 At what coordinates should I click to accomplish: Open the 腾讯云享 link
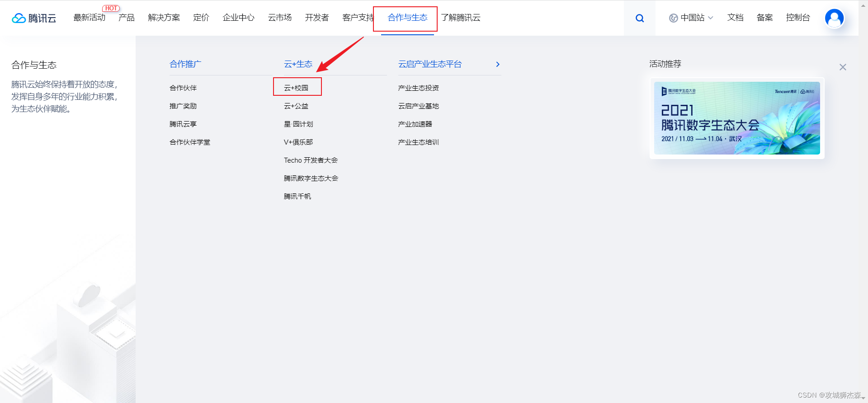pos(183,124)
